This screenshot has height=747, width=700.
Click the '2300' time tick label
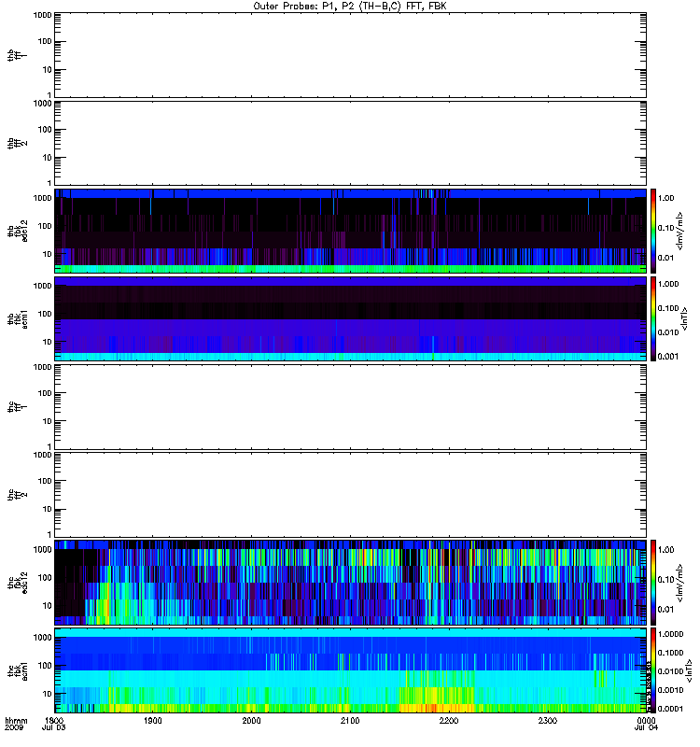(x=547, y=721)
